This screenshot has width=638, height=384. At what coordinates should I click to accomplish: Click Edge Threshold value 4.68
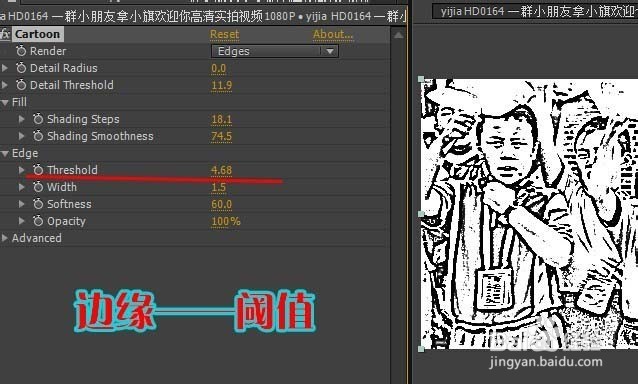tap(221, 170)
